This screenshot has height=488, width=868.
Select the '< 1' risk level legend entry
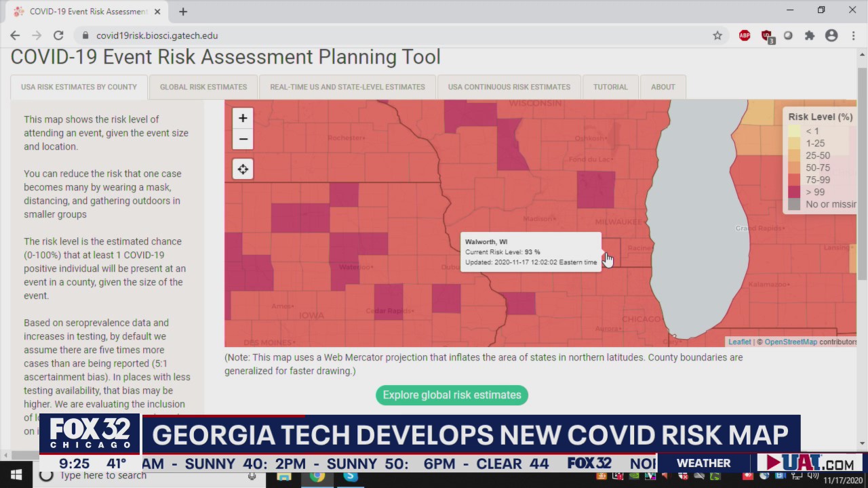tap(793, 131)
